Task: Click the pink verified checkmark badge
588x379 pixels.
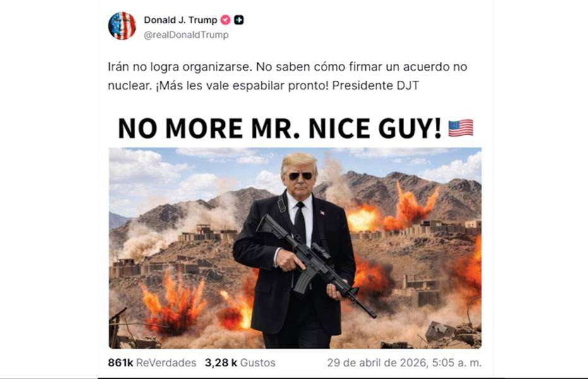Action: (225, 20)
